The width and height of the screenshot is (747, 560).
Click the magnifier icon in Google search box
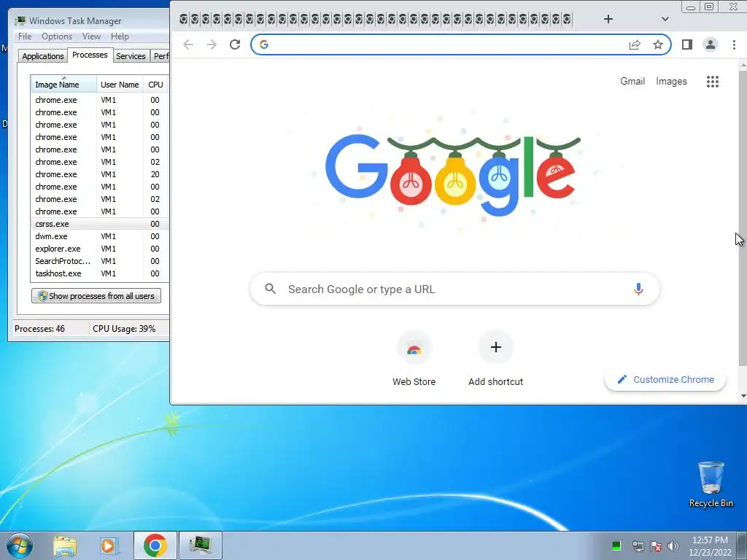270,289
